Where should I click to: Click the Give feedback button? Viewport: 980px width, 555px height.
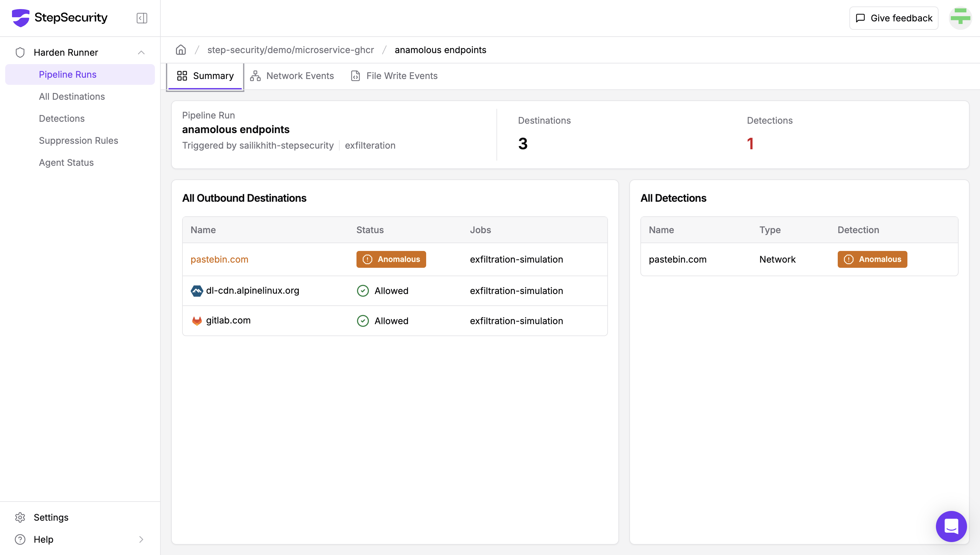tap(893, 18)
